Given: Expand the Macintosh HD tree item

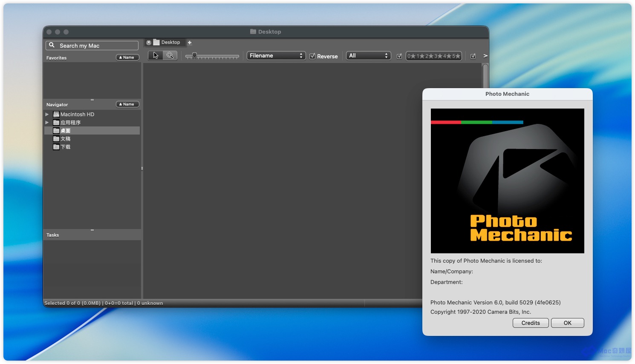Looking at the screenshot, I should (x=47, y=115).
